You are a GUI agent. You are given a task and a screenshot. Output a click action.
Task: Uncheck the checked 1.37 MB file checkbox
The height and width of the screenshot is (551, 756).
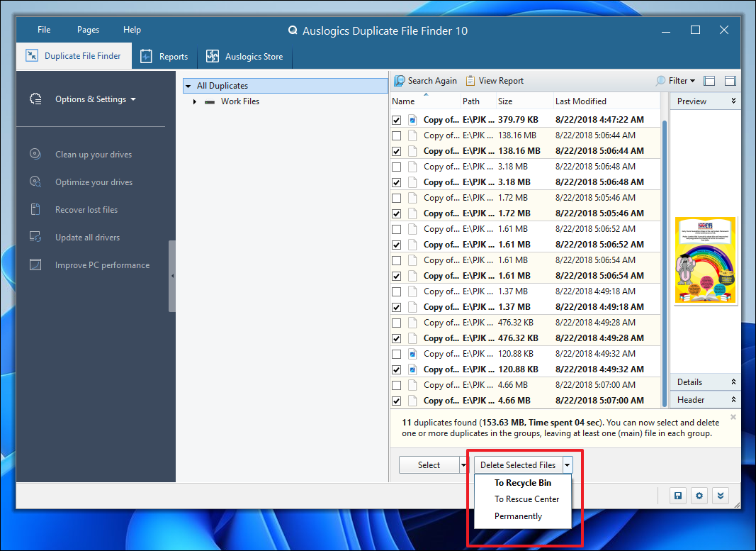coord(396,307)
